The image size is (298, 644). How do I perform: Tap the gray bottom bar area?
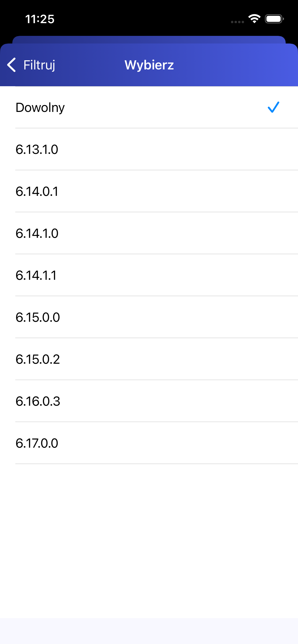[149, 631]
